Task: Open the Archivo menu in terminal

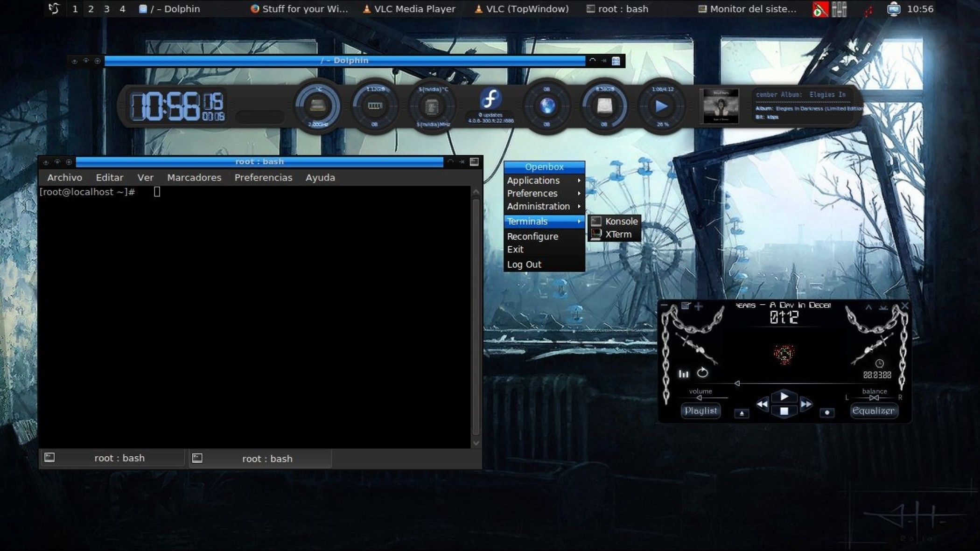Action: [x=64, y=177]
